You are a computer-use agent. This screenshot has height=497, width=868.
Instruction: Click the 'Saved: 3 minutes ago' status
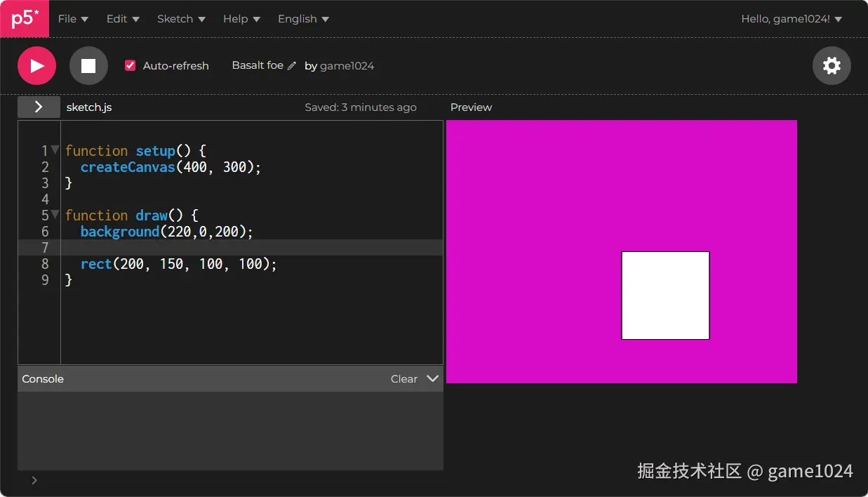tap(361, 107)
